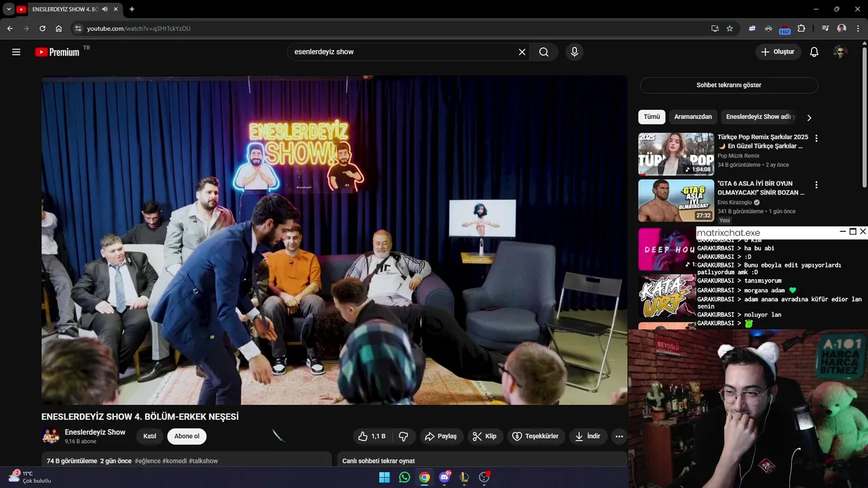
Task: Open the weather widget on taskbar
Action: 31,477
